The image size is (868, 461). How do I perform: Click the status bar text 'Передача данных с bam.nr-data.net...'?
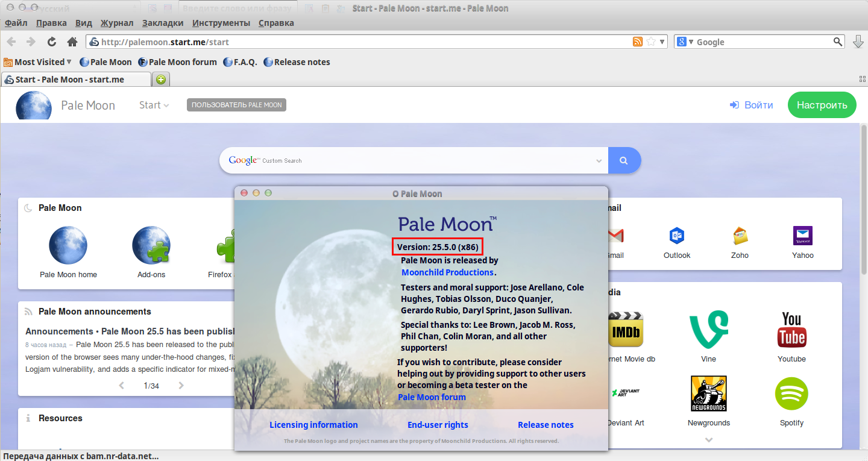[81, 456]
